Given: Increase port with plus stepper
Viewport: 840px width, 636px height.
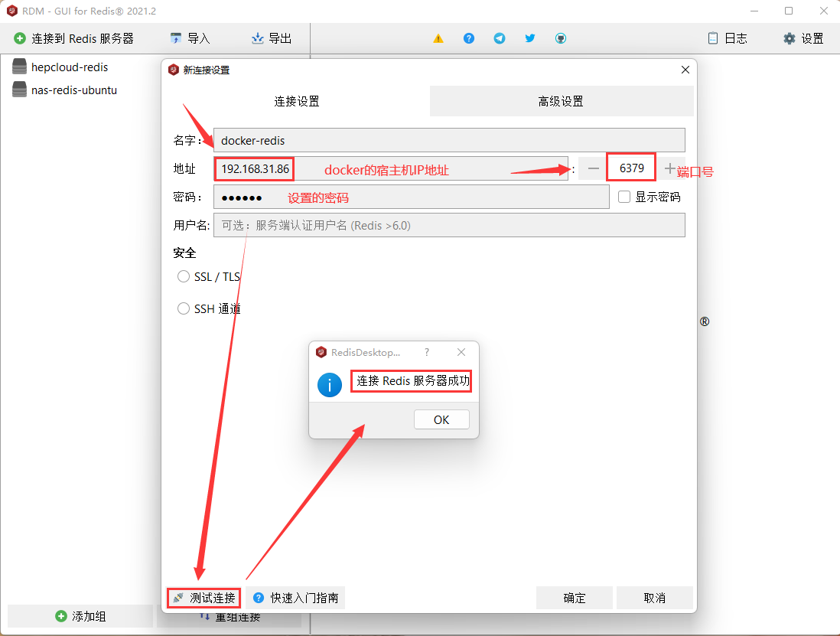Looking at the screenshot, I should click(x=669, y=169).
